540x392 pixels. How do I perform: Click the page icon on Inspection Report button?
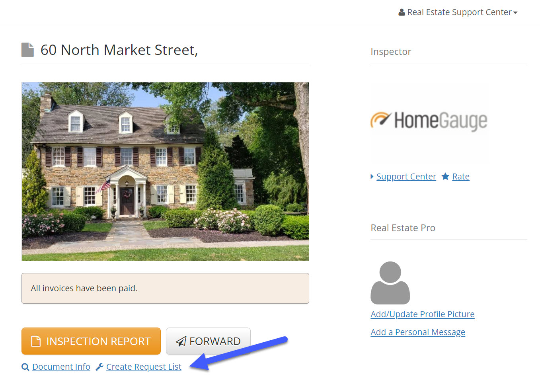(36, 341)
